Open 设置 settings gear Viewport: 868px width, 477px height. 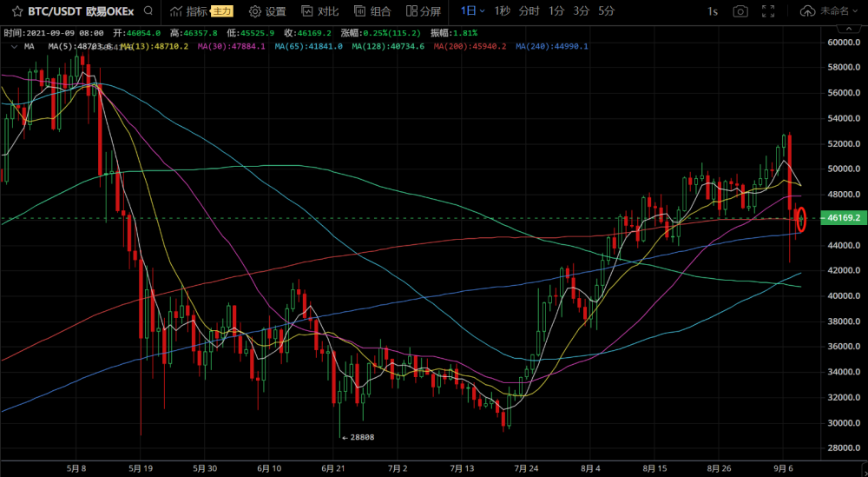point(267,11)
